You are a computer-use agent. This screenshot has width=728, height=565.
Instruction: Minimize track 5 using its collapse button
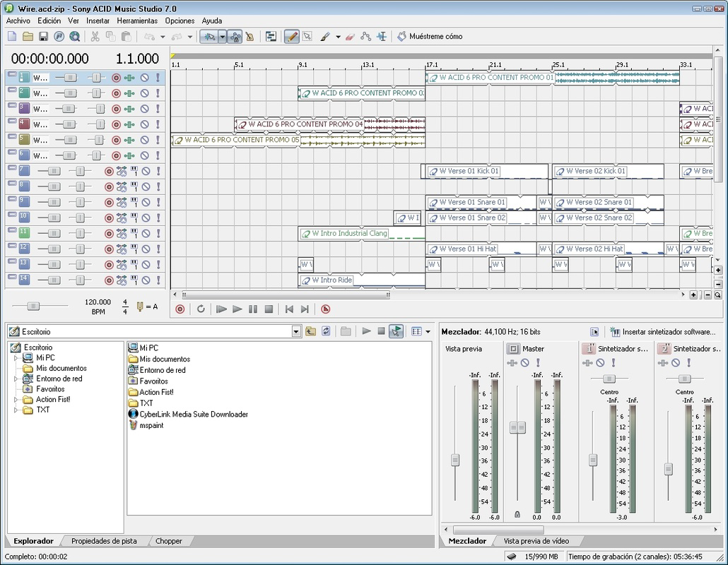pos(12,136)
